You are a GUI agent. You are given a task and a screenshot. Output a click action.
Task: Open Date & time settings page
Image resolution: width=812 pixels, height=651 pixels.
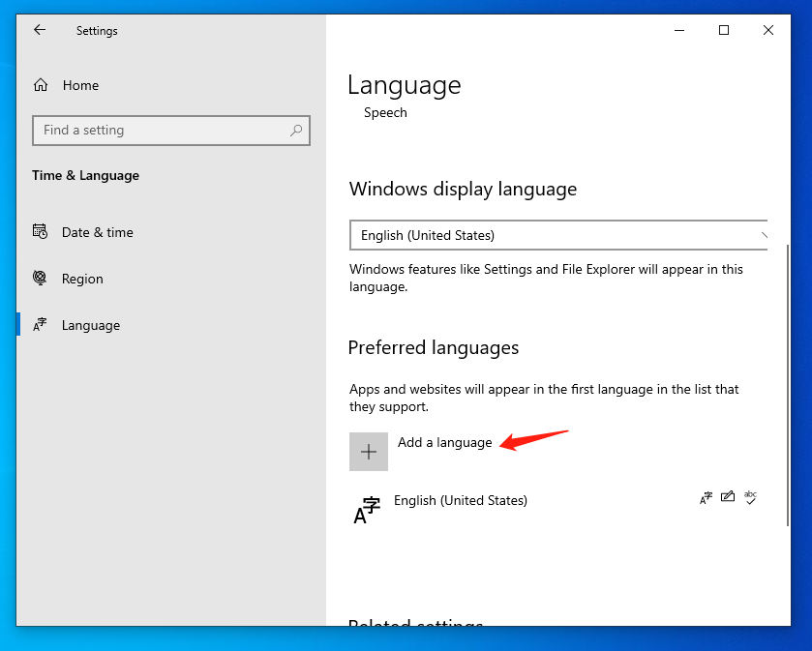[x=97, y=232]
